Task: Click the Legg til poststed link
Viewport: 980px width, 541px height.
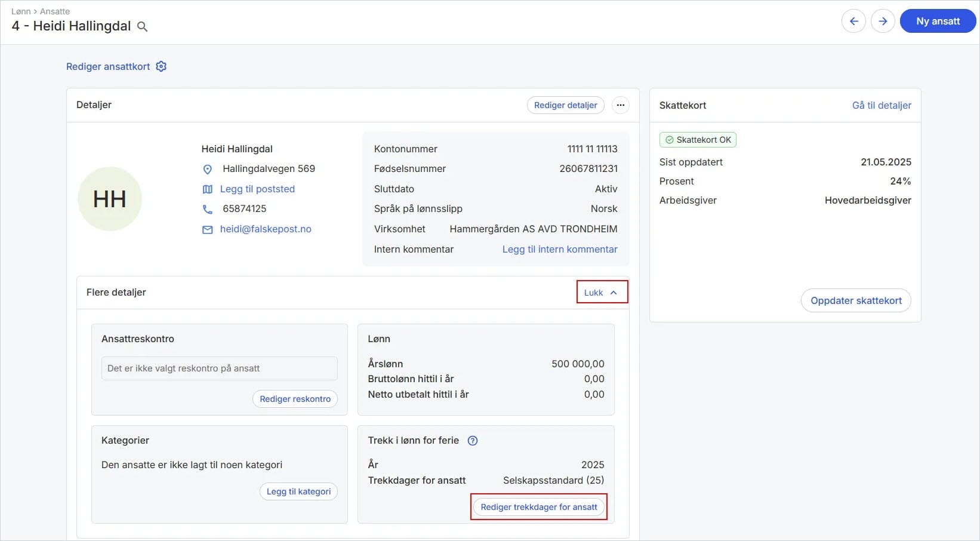Action: click(x=257, y=189)
